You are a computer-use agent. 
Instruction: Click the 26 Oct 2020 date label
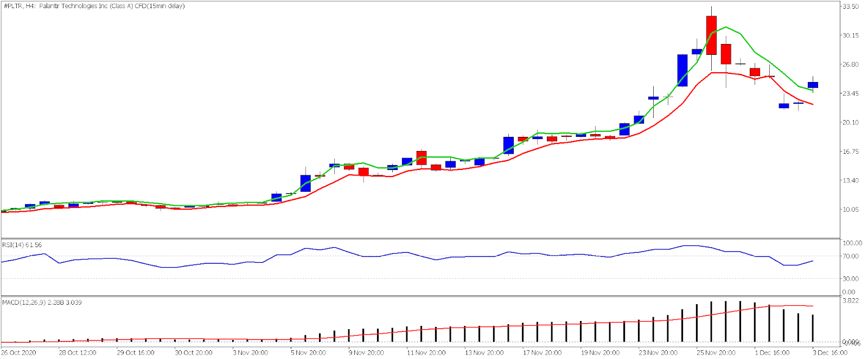(x=18, y=352)
